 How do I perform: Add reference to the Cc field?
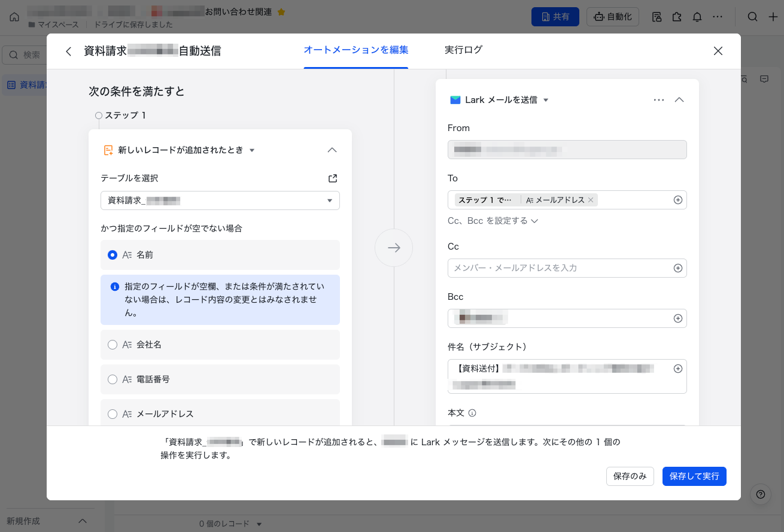[678, 268]
